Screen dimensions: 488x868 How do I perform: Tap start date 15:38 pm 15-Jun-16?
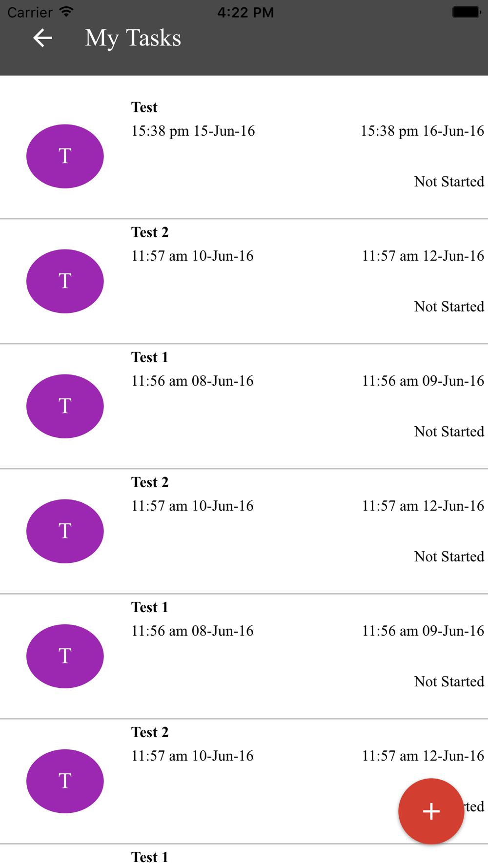[x=193, y=131]
